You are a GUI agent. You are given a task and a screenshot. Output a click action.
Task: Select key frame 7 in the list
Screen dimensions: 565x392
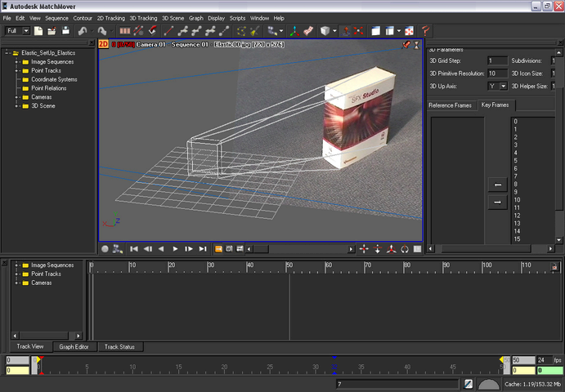click(516, 176)
